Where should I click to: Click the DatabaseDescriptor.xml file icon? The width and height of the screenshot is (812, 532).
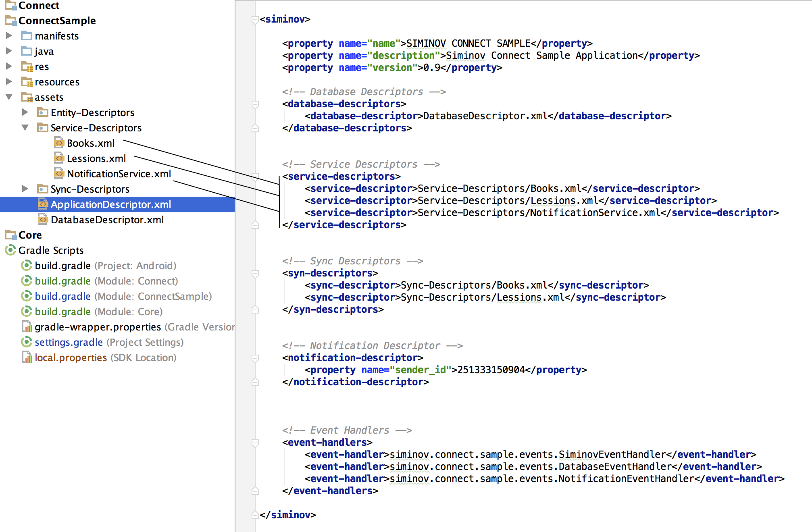point(43,219)
